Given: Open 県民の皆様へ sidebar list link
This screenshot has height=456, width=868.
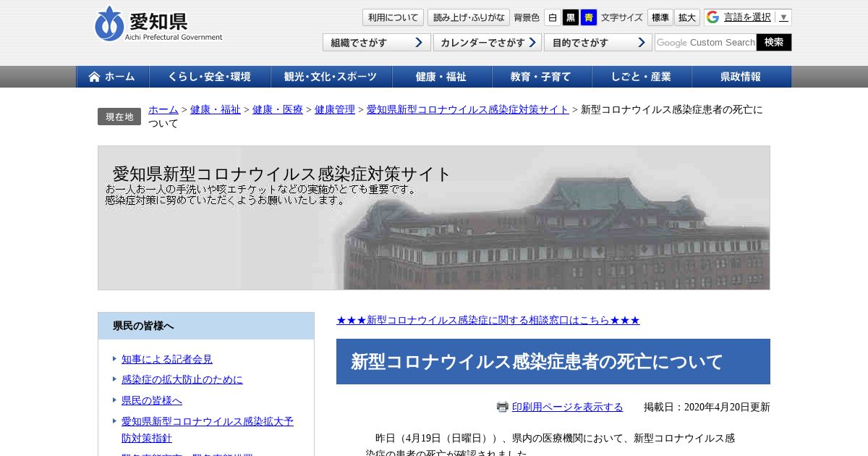Looking at the screenshot, I should [152, 400].
